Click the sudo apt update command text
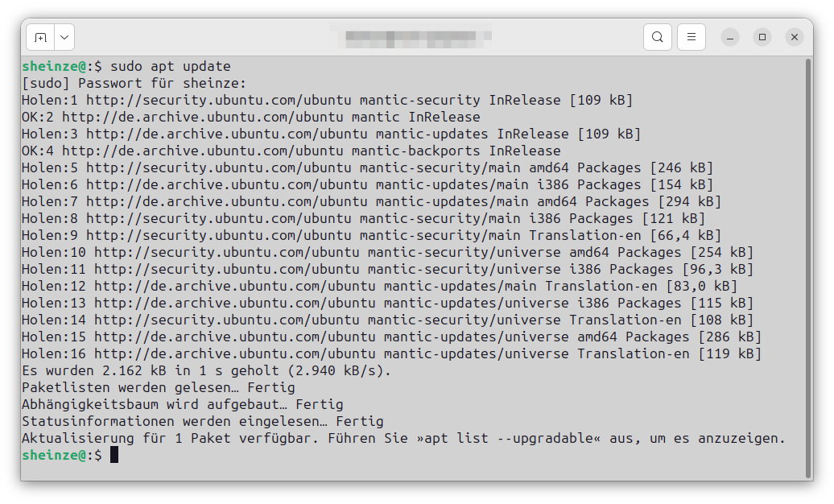Screen dimensions: 834x504 [x=169, y=66]
